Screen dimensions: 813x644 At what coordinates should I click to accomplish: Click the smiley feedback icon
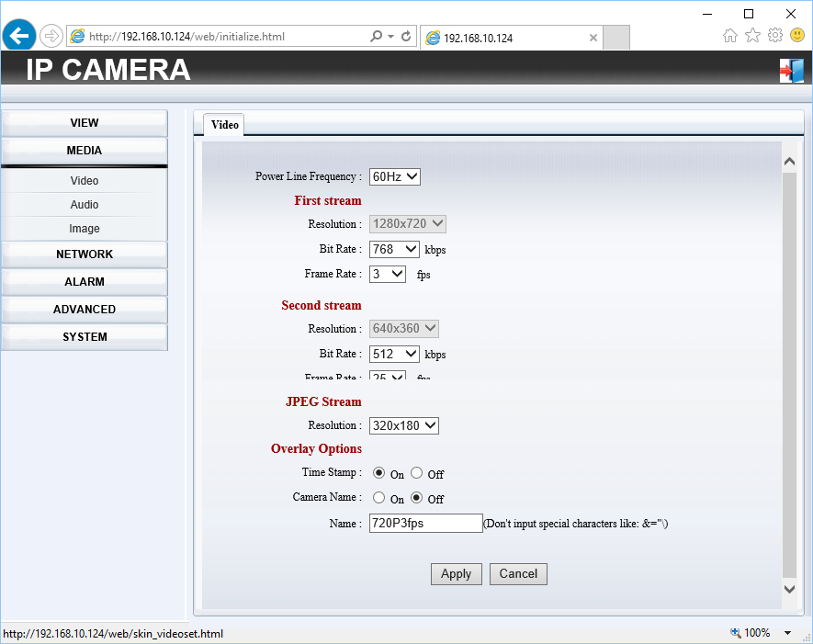tap(797, 35)
